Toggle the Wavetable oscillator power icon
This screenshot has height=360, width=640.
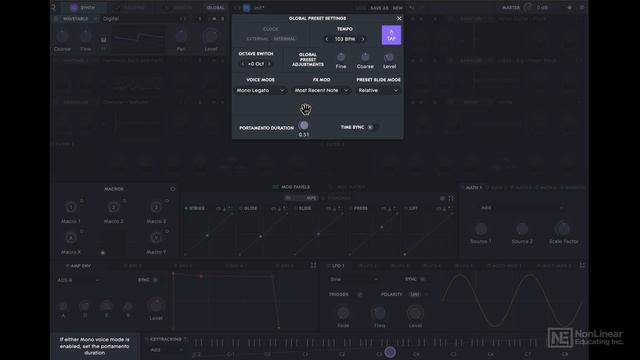[x=56, y=19]
